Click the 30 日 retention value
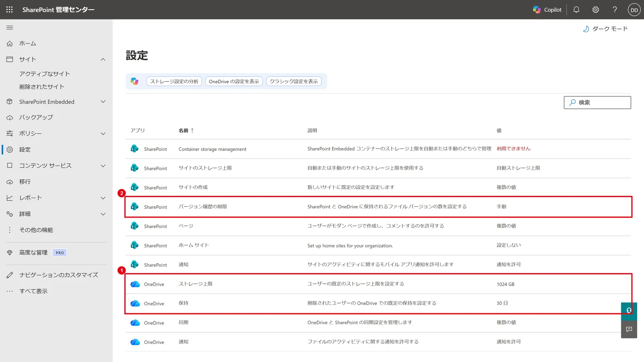This screenshot has width=644, height=362. click(502, 303)
